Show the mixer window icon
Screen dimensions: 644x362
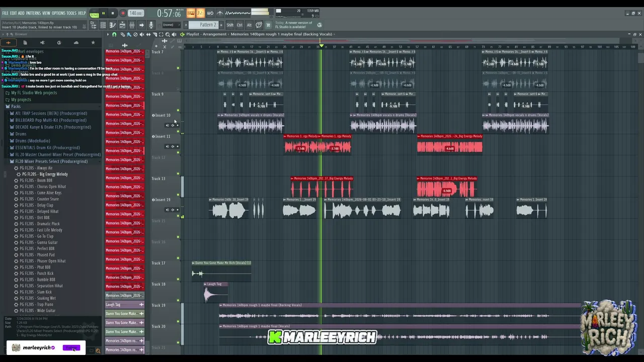[x=132, y=25]
